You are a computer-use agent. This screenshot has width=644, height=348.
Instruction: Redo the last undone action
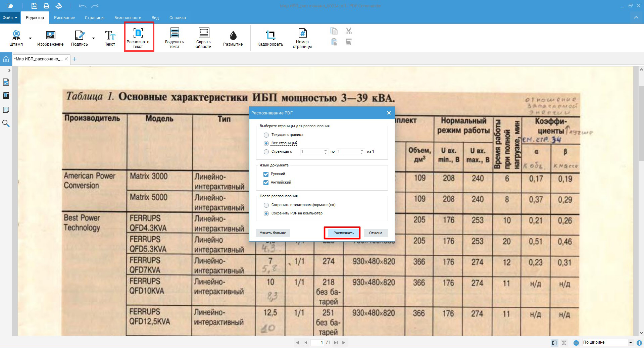coord(95,6)
